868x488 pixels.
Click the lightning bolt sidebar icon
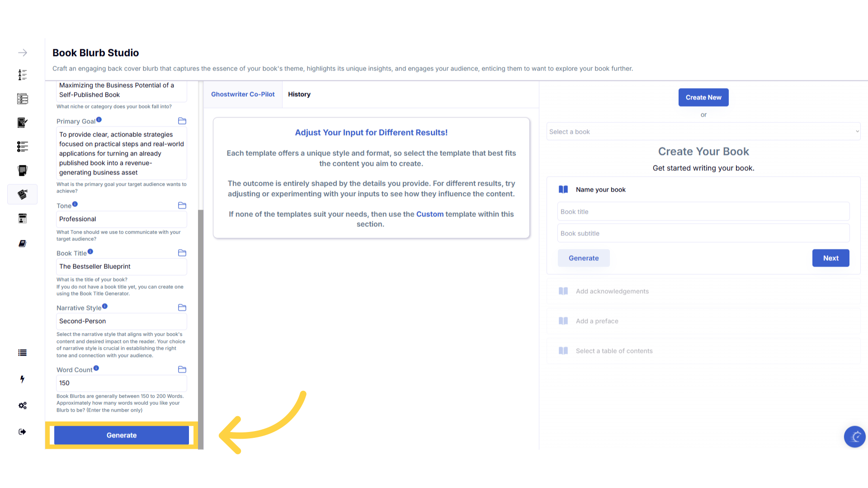coord(22,379)
